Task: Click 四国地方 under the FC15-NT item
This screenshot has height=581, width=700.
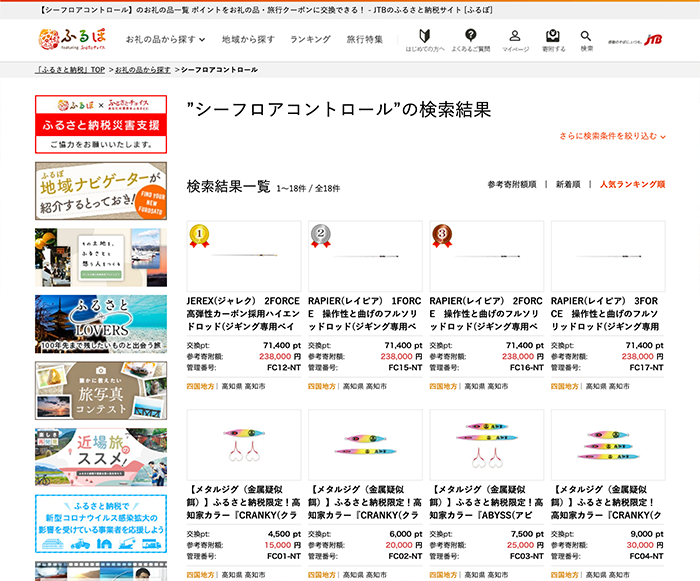Action: (322, 386)
